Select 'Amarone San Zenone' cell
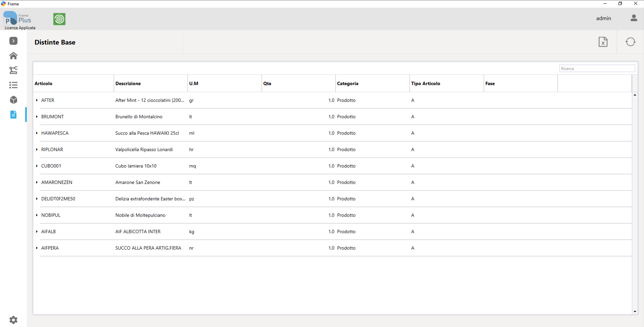 pyautogui.click(x=138, y=182)
